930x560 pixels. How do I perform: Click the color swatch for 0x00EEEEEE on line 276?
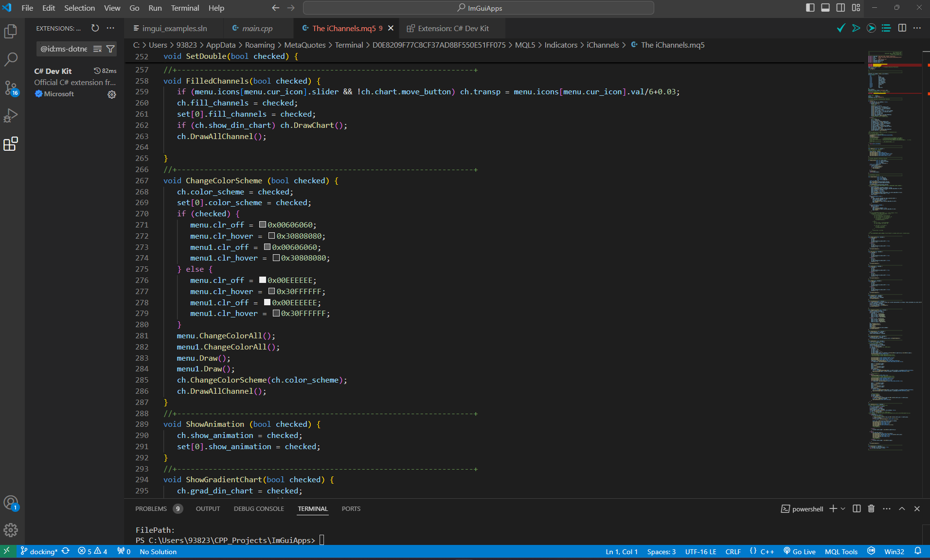pyautogui.click(x=263, y=280)
